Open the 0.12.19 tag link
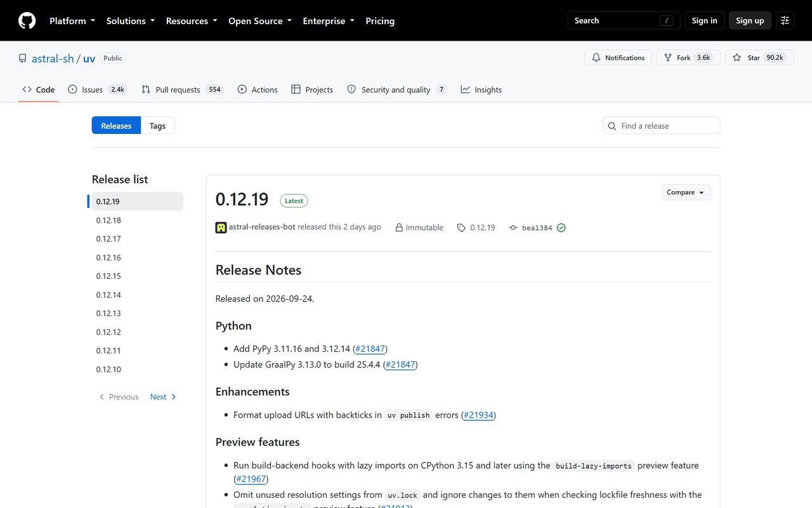Viewport: 812px width, 508px height. (x=482, y=227)
